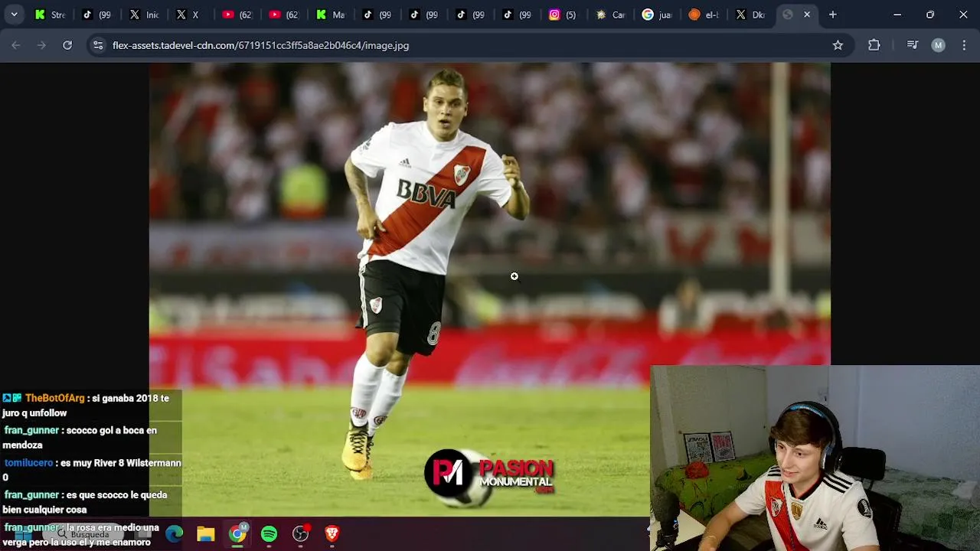Click the browser Back arrow
980x551 pixels.
[16, 45]
